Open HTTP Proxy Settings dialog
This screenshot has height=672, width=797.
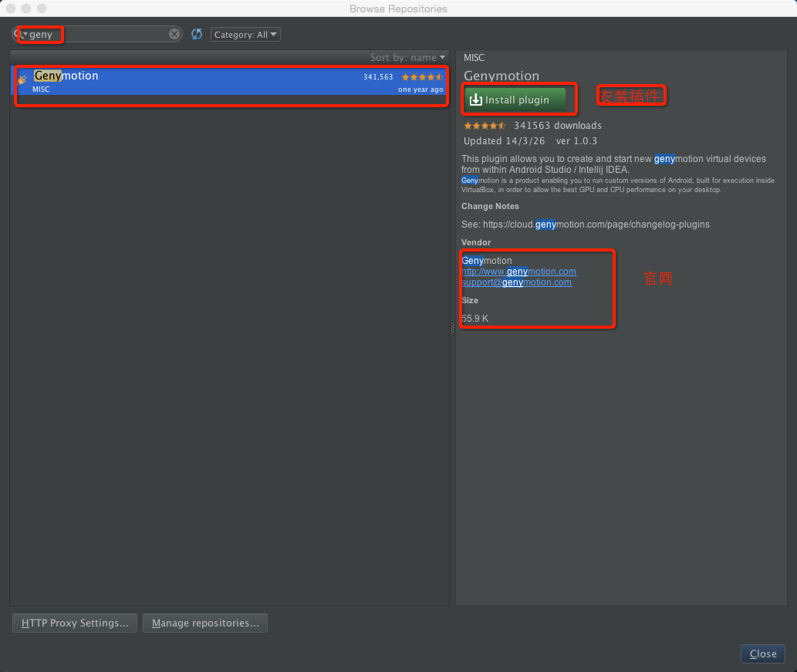click(x=75, y=623)
